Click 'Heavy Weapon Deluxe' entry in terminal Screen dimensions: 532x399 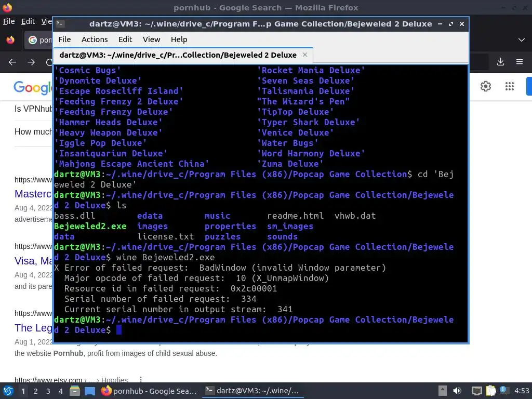point(108,132)
